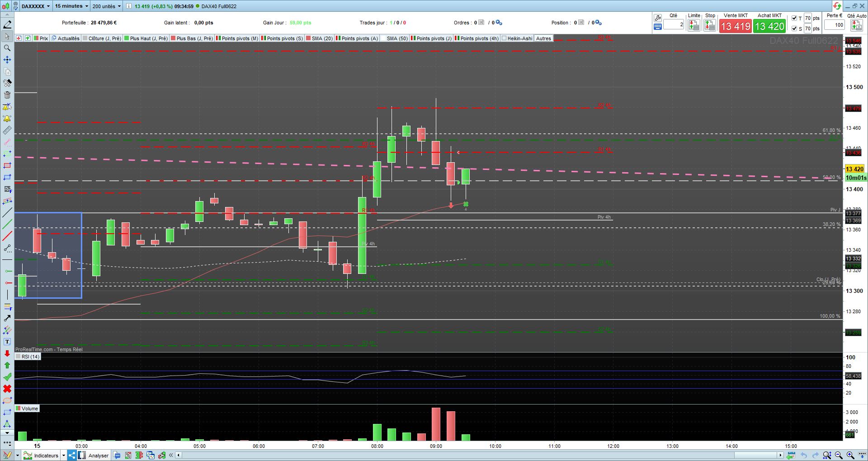Choose the ellipse drawing tool
Viewport: 868px width, 461px height.
[x=7, y=400]
